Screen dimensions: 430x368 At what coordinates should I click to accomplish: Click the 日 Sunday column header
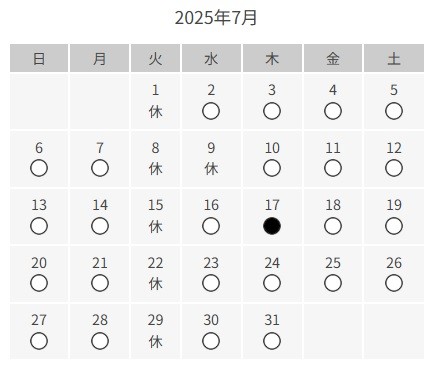39,58
